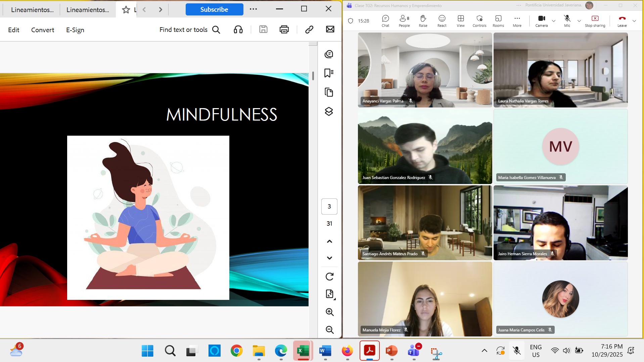Toggle system microphone mute in tray
Viewport: 644px width, 362px height.
click(517, 351)
